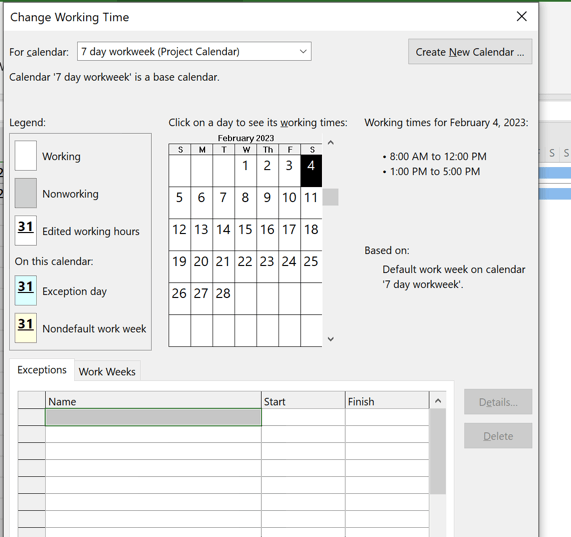This screenshot has height=537, width=571.
Task: Click '1:00 PM to 5:00 PM' working time
Action: coord(435,171)
